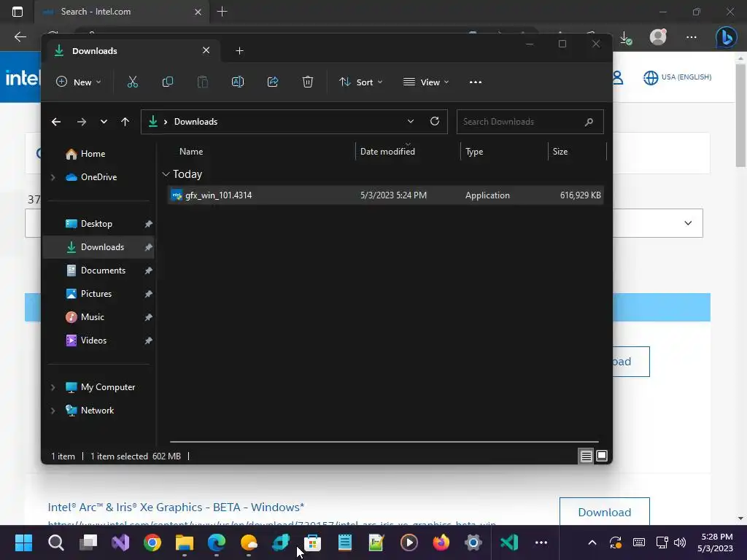Click Intel sign-in user icon

(617, 77)
